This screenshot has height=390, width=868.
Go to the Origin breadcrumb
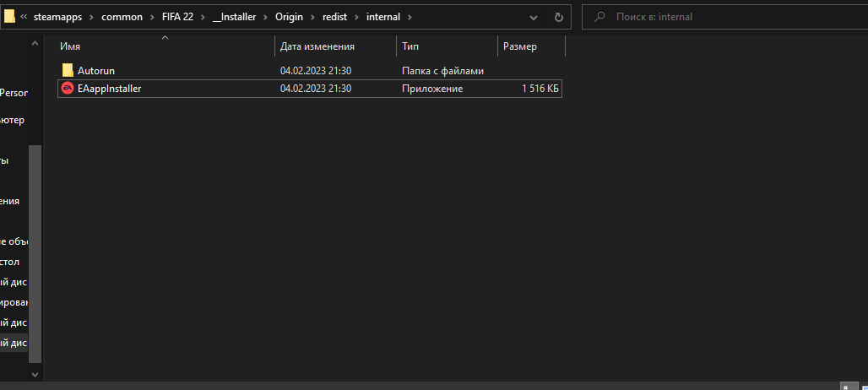click(x=289, y=17)
